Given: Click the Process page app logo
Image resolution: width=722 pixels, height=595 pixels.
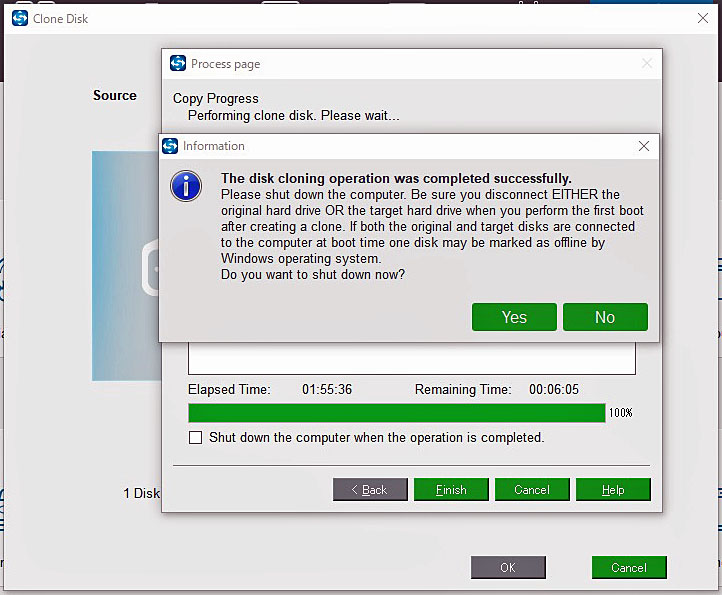Looking at the screenshot, I should (178, 63).
